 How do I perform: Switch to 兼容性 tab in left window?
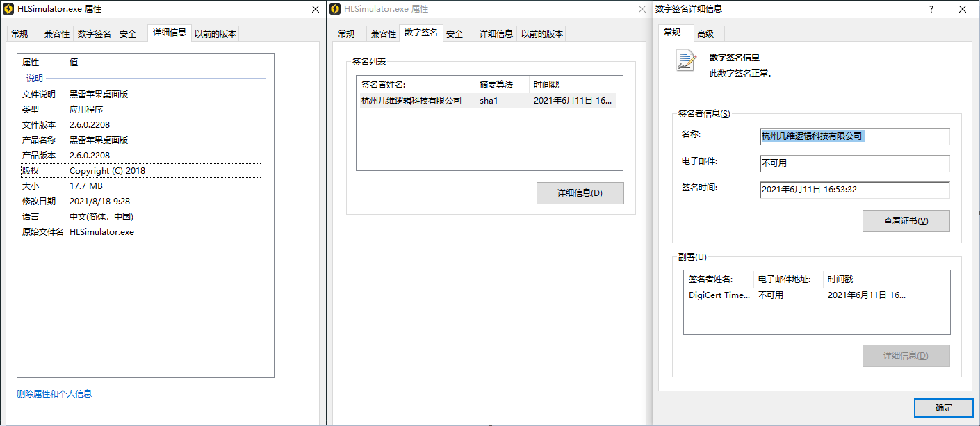pyautogui.click(x=57, y=33)
